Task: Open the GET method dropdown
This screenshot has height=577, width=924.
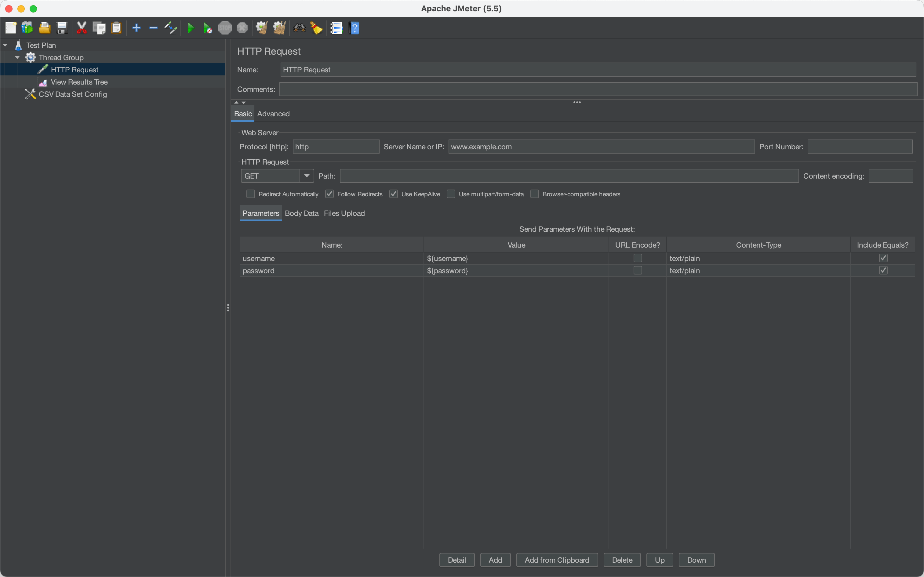Action: [307, 176]
